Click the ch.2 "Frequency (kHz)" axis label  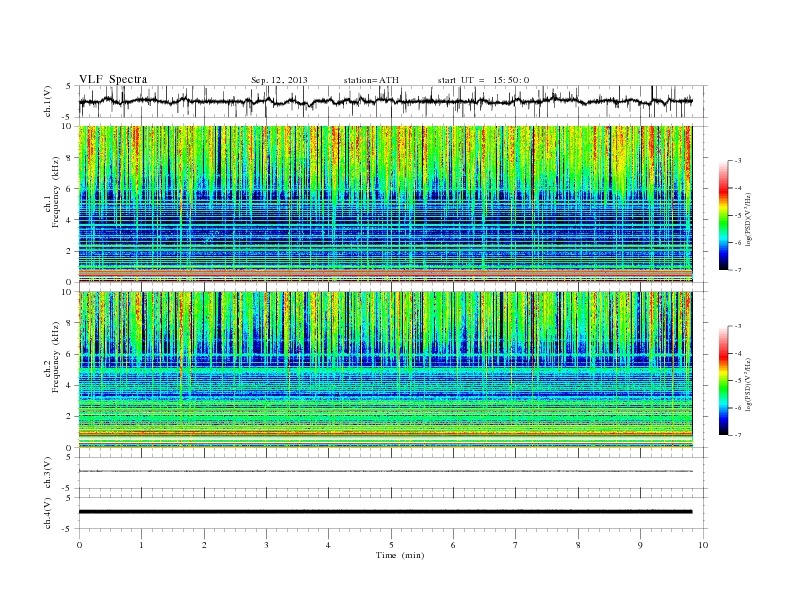(56, 357)
